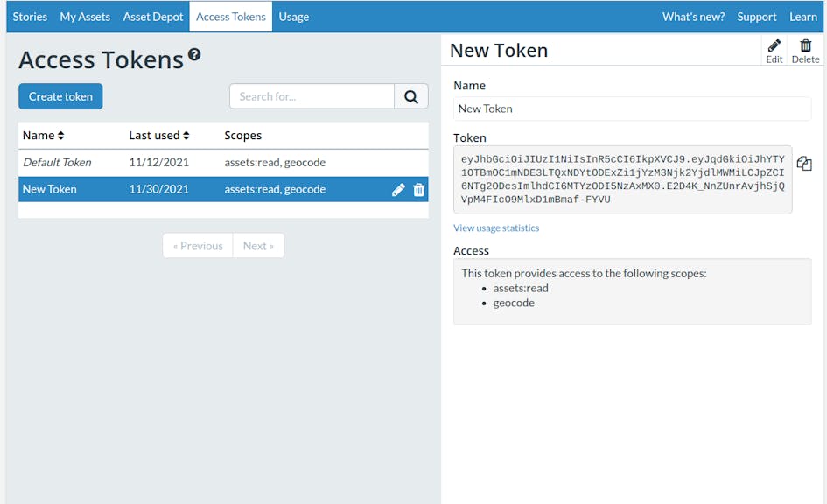
Task: Open the My Assets tab
Action: point(84,16)
